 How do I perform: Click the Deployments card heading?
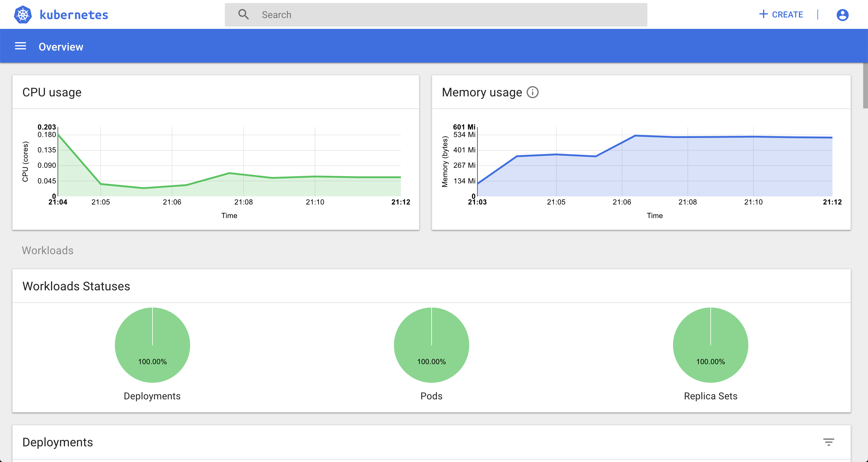click(58, 442)
